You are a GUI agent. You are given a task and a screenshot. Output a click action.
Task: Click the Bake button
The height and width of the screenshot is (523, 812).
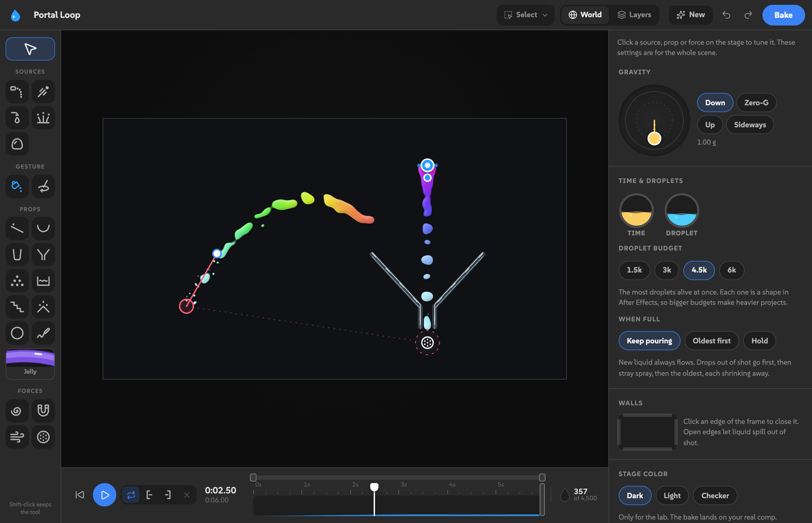[783, 15]
